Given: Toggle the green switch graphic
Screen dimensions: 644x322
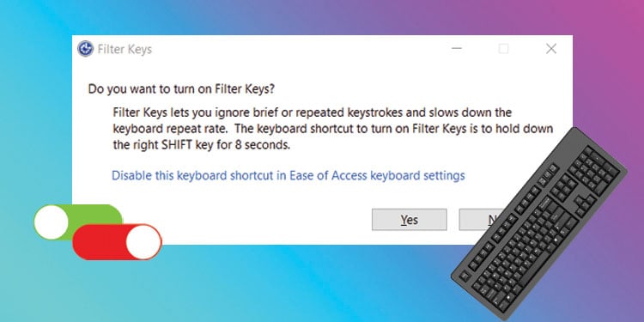Looking at the screenshot, I should point(78,222).
